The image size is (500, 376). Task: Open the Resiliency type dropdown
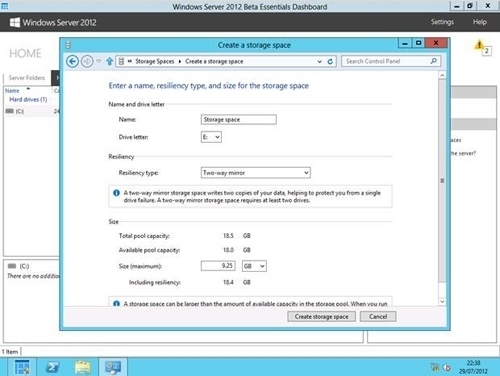click(256, 173)
